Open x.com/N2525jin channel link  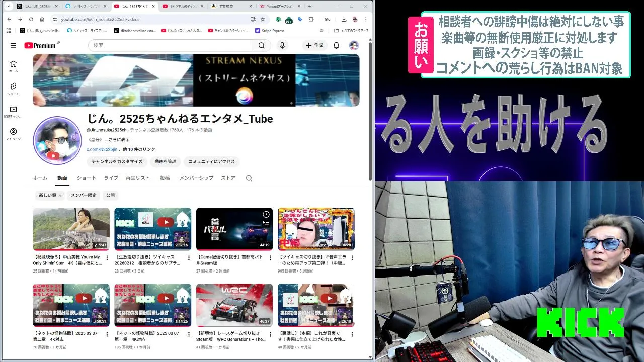[102, 149]
